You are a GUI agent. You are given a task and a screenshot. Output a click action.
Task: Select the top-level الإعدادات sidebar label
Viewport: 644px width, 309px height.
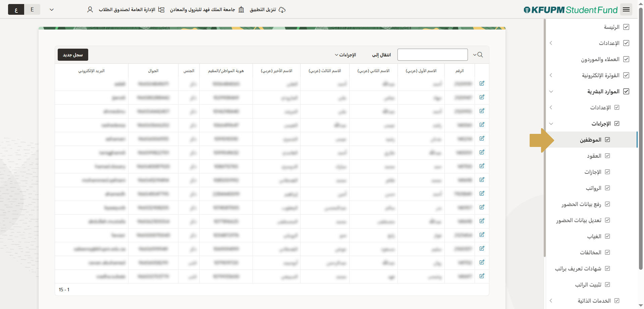point(609,43)
